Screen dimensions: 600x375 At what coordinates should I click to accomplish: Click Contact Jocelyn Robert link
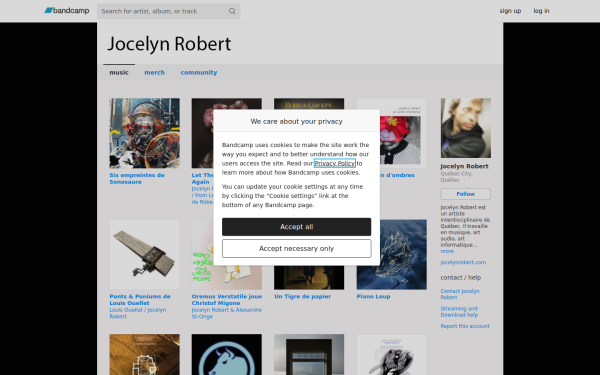pyautogui.click(x=460, y=294)
